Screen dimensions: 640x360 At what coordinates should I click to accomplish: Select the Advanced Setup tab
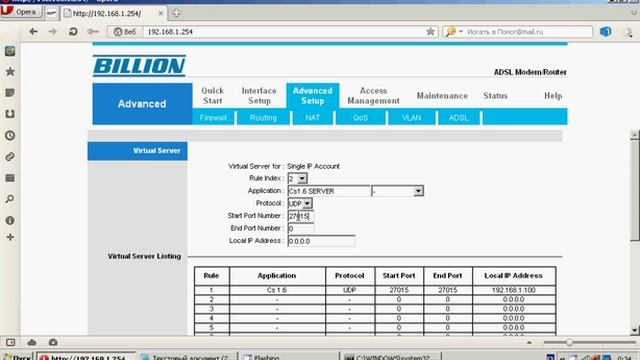(313, 96)
